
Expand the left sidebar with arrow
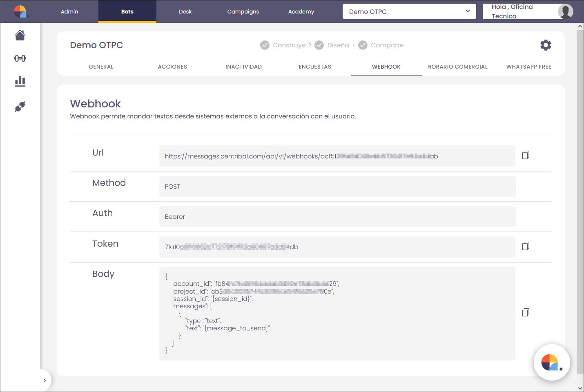[45, 381]
